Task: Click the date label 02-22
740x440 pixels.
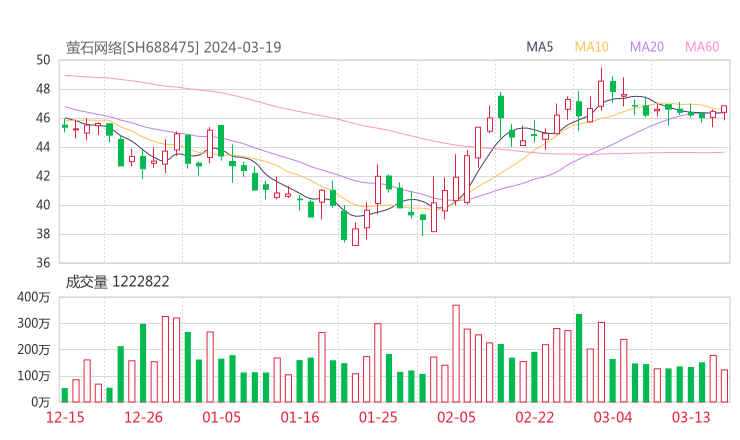Action: click(534, 417)
